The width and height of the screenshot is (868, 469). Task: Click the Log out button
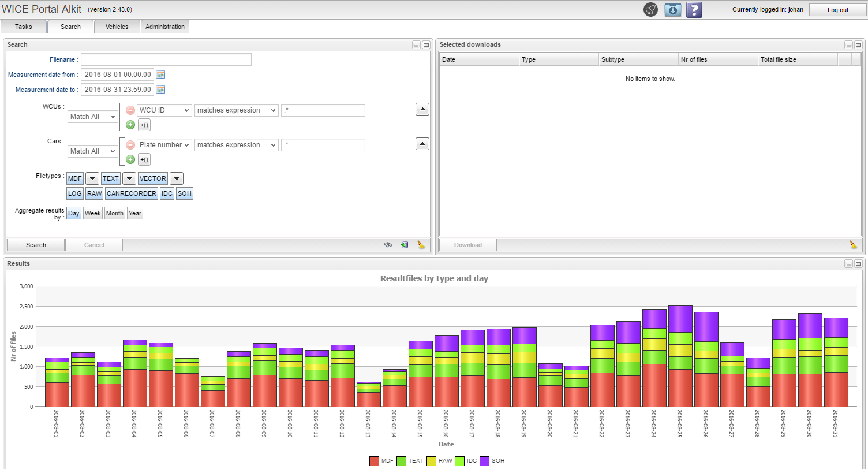(x=837, y=10)
